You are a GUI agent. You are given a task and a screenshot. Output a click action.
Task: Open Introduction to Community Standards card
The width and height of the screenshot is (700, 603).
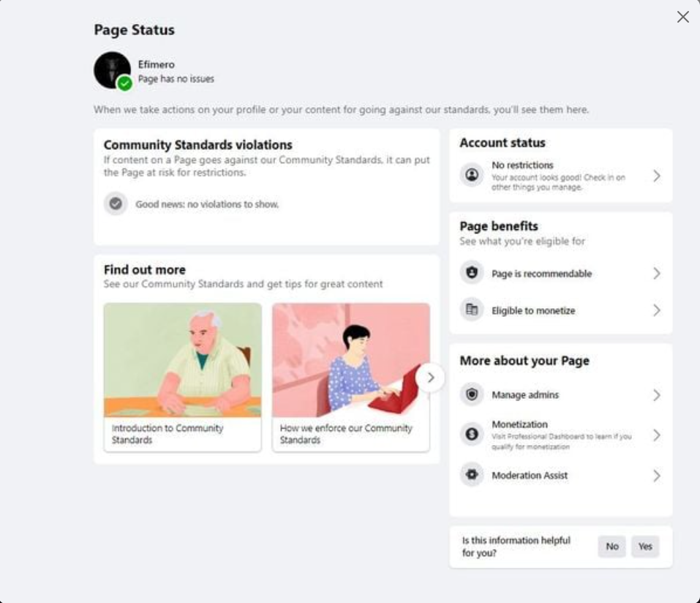click(182, 378)
